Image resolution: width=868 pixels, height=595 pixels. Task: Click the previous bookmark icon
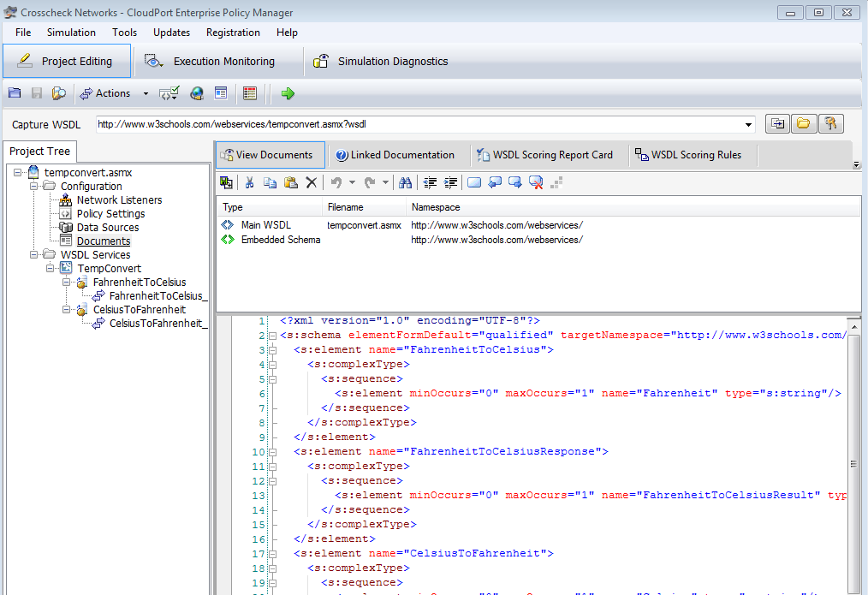(x=495, y=182)
